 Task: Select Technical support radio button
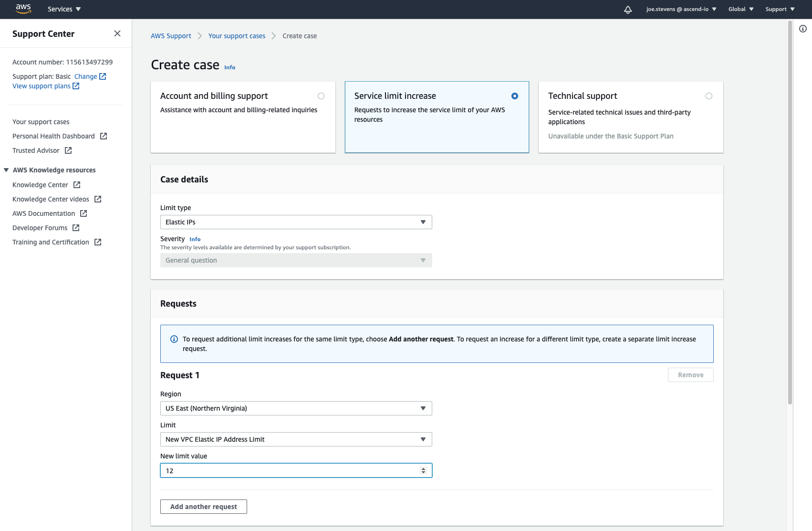pyautogui.click(x=709, y=96)
